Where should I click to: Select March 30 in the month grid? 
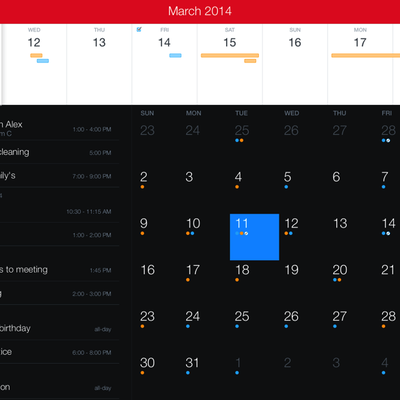(147, 363)
